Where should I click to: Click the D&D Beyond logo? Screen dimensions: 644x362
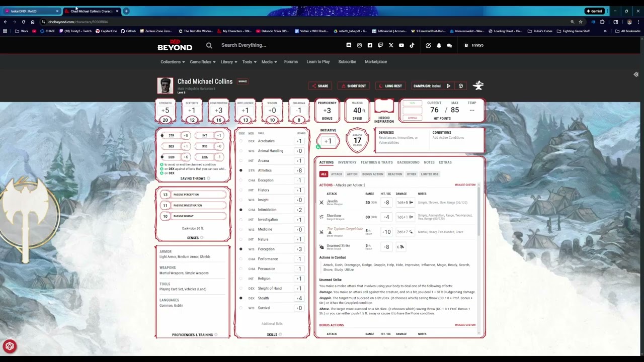pos(175,45)
